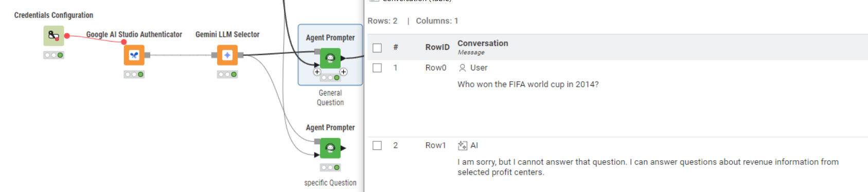The height and width of the screenshot is (192, 868).
Task: Click the AI sparkle icon in Row1
Action: 463,146
